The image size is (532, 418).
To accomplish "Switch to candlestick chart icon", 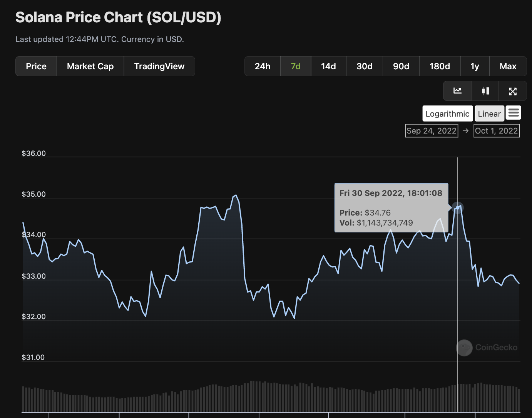I will point(485,91).
